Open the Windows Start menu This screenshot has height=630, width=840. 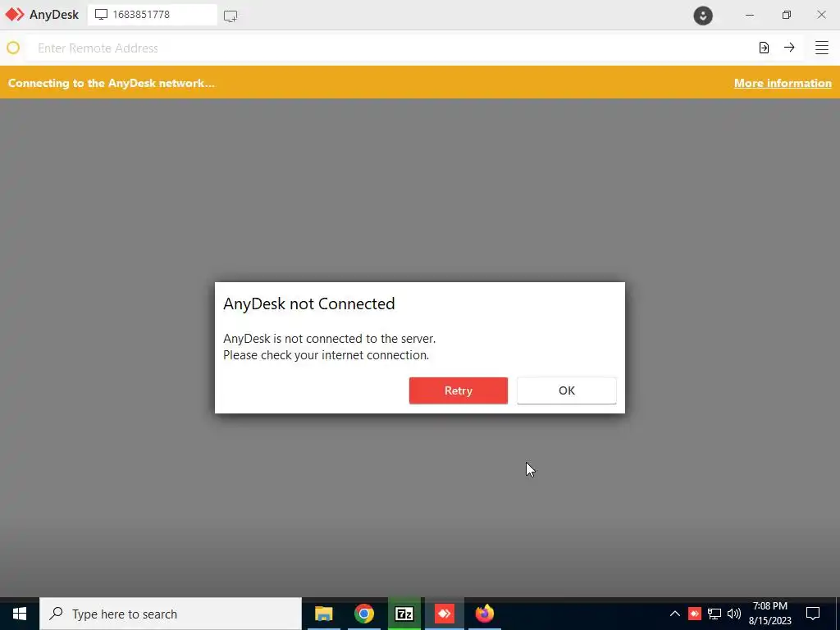[x=20, y=614]
